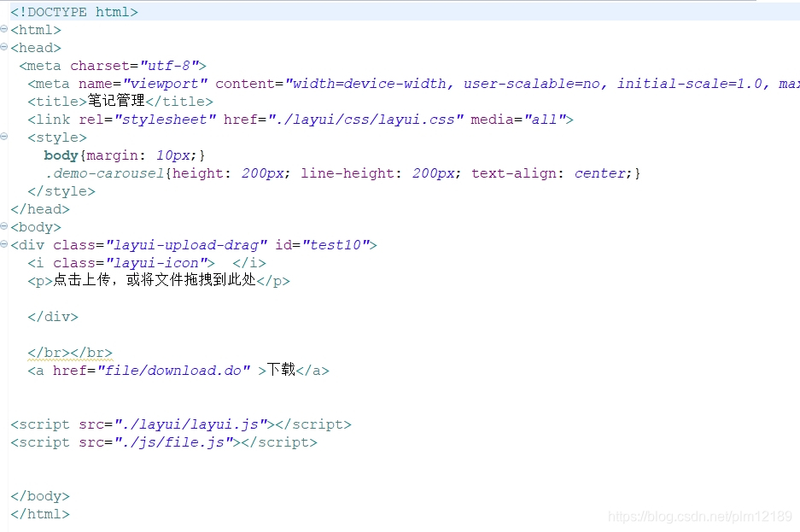The height and width of the screenshot is (532, 800).
Task: Click the "./layui/css/layui.css" href value
Action: 365,120
